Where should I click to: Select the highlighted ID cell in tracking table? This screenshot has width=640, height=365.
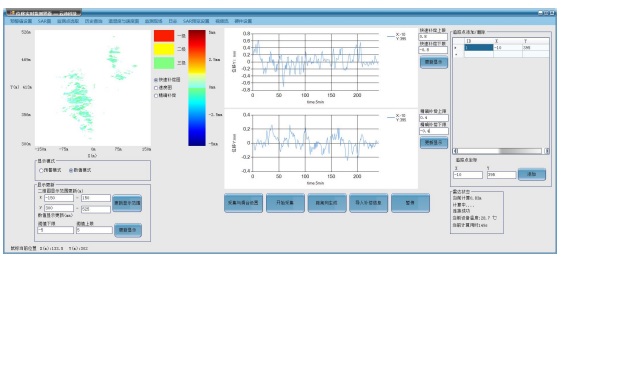(478, 47)
